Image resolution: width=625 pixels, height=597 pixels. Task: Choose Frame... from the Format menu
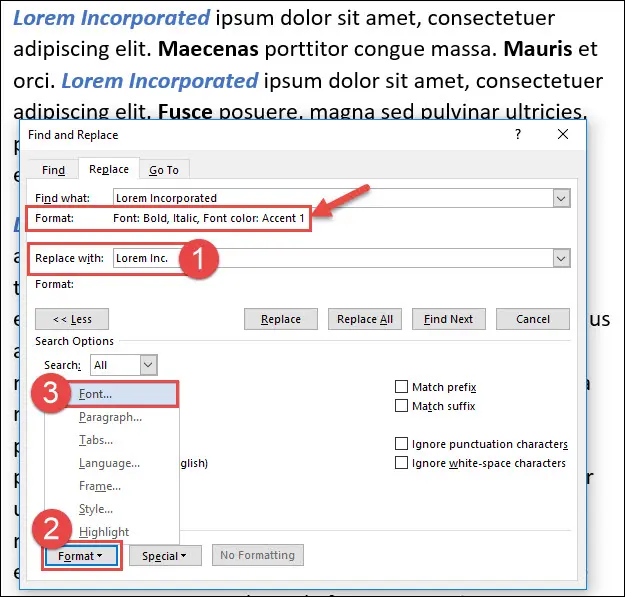pyautogui.click(x=112, y=486)
